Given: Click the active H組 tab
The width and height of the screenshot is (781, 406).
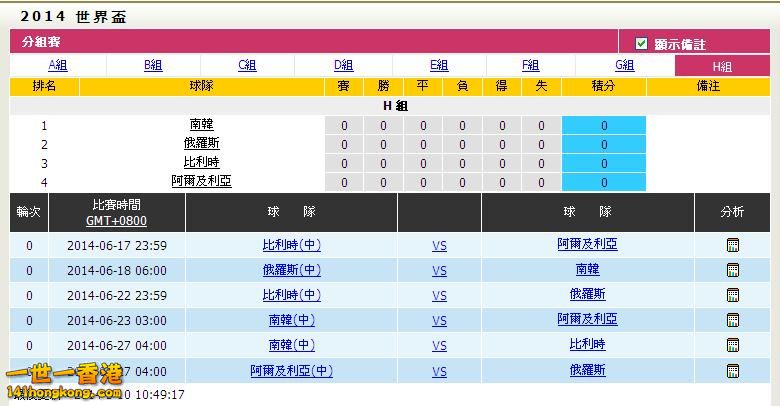Looking at the screenshot, I should [x=722, y=66].
